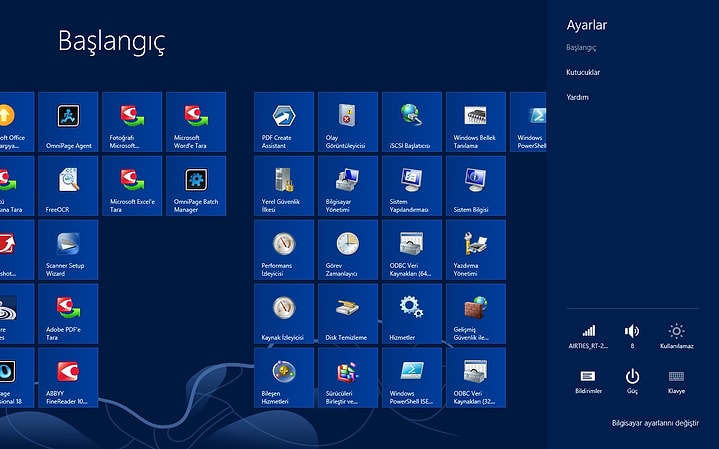The width and height of the screenshot is (719, 449).
Task: Open Windows Bellek Tanılama tile
Action: click(x=476, y=122)
